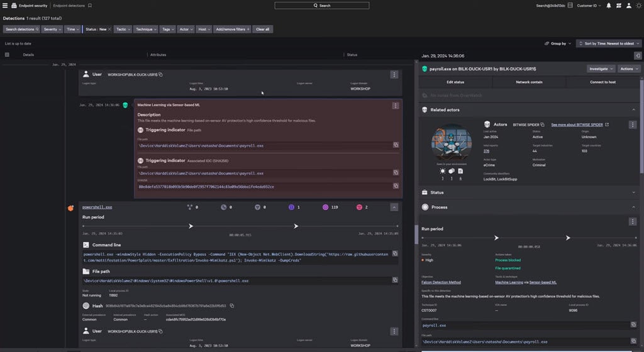
Task: Bookmark the Endpoint detections page
Action: (x=90, y=5)
